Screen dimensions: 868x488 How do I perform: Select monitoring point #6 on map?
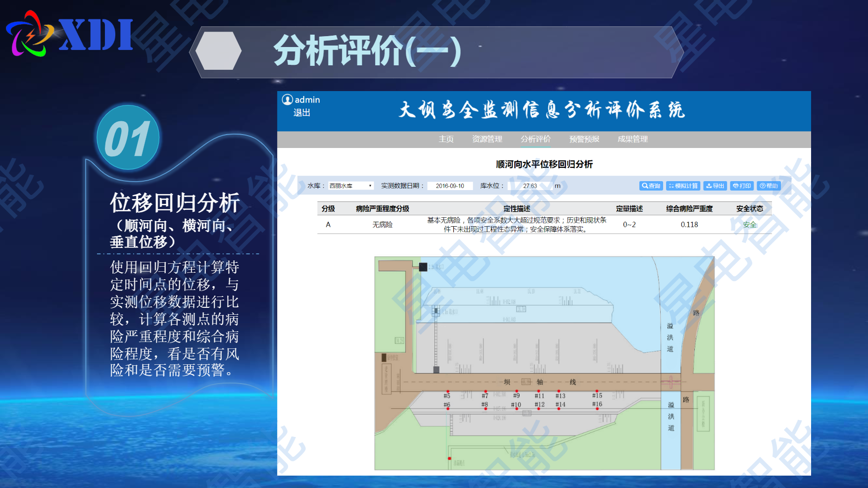point(447,408)
